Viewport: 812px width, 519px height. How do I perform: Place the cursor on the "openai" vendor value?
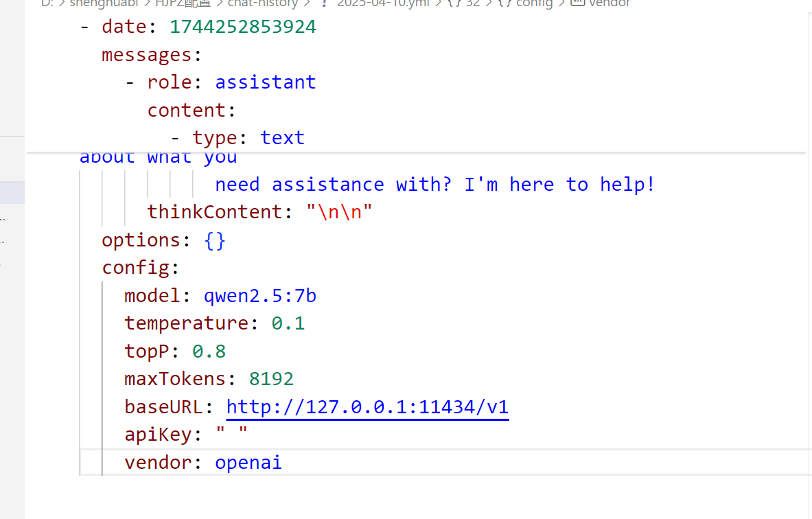click(x=248, y=463)
